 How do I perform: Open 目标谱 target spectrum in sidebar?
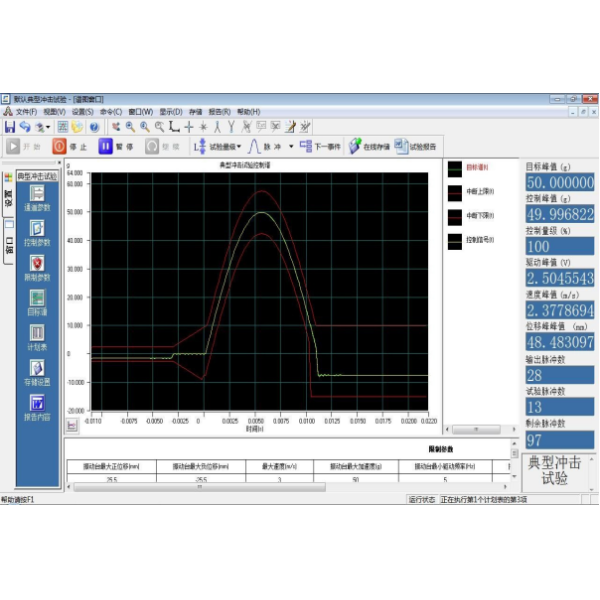click(x=37, y=303)
